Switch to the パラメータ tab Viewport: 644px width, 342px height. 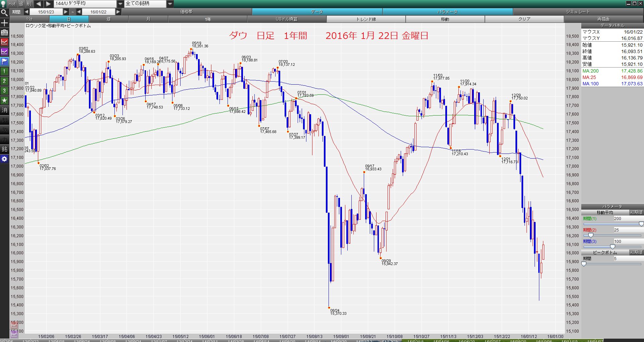pos(447,12)
